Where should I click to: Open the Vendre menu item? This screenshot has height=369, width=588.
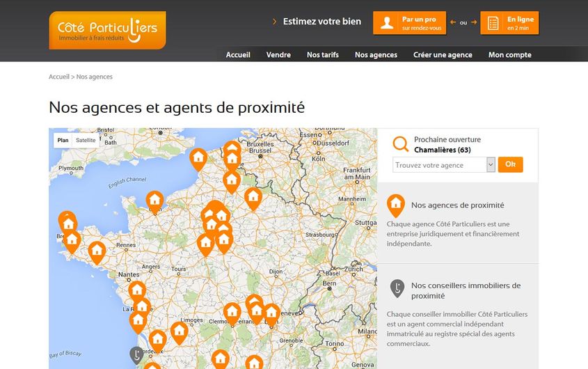(278, 55)
